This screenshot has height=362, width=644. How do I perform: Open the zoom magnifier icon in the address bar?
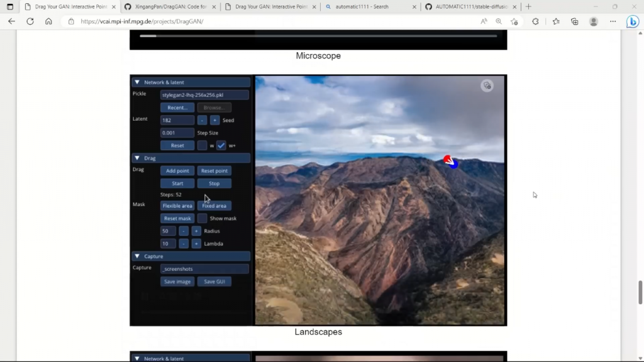(x=499, y=21)
